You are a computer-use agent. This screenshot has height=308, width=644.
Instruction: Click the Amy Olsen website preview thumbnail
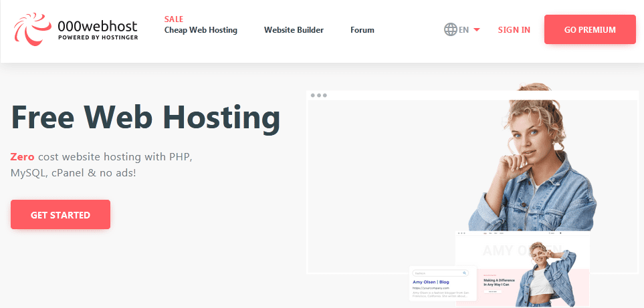pyautogui.click(x=522, y=269)
